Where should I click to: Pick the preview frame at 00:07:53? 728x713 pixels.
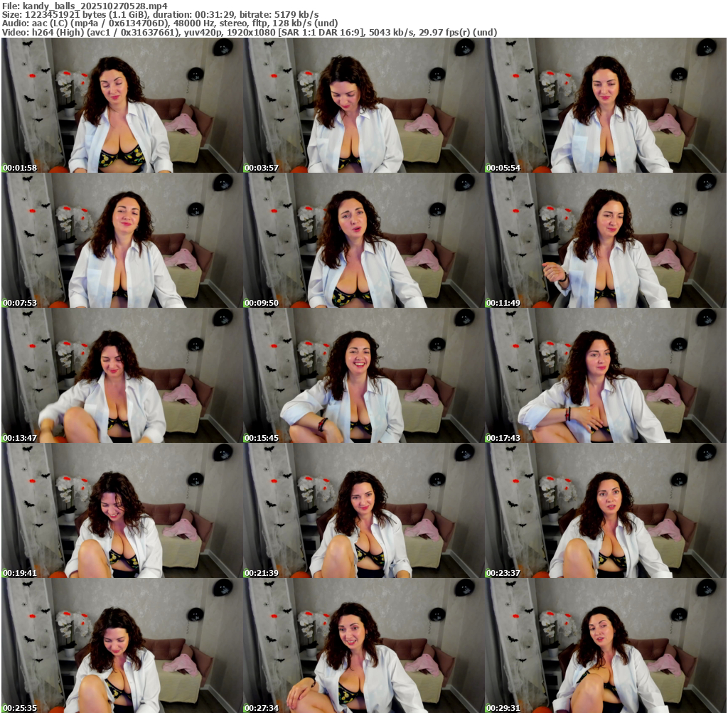click(x=122, y=240)
